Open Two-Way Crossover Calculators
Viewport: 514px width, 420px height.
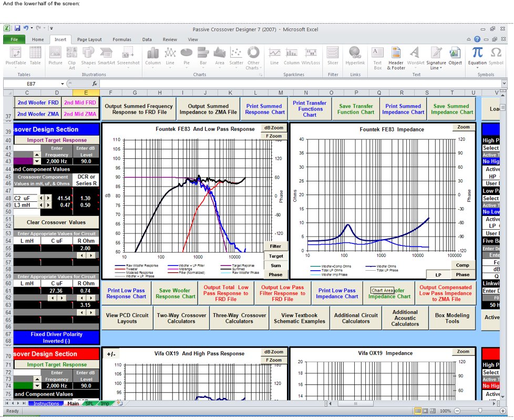click(181, 318)
